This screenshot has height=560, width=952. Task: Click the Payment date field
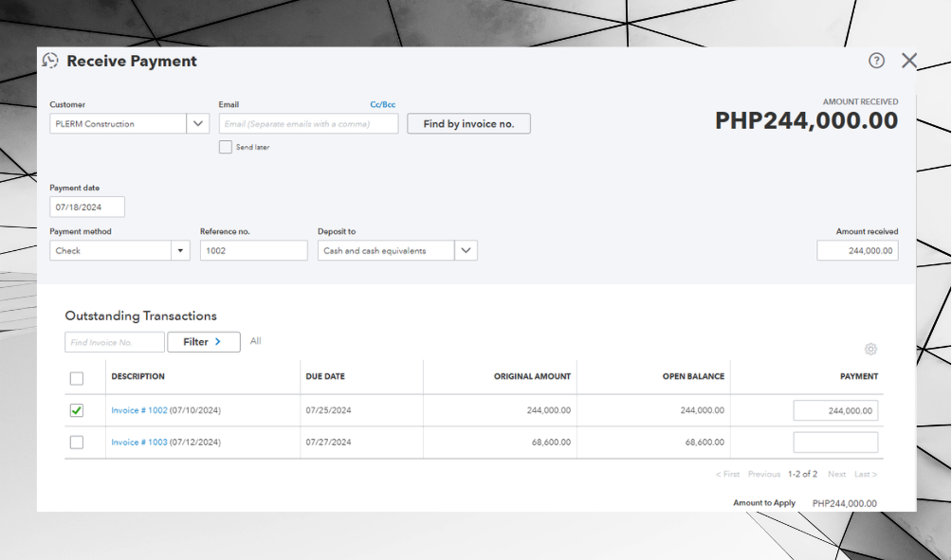87,207
